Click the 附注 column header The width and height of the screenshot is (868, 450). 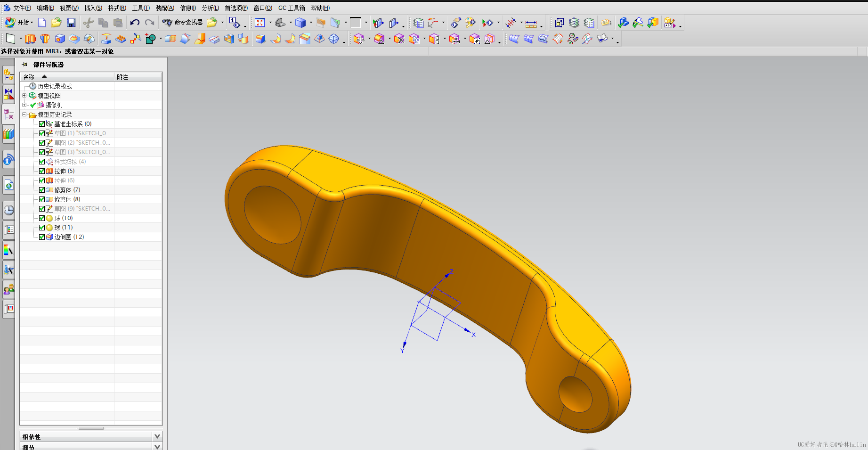tap(138, 77)
